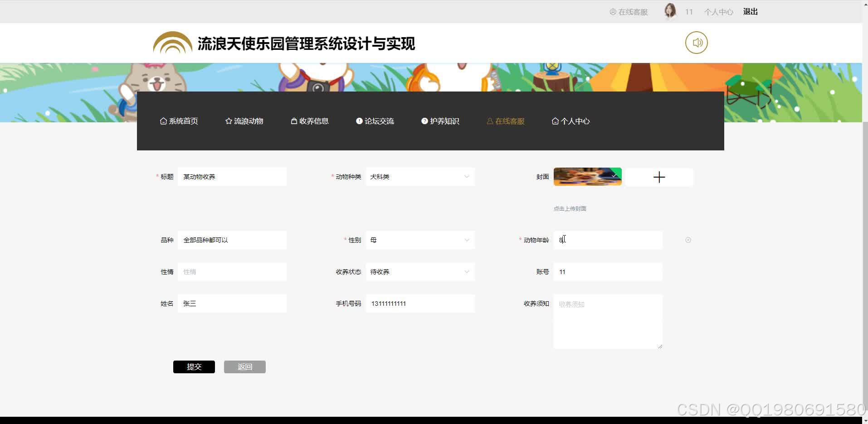Click the 返回 back button

click(244, 366)
